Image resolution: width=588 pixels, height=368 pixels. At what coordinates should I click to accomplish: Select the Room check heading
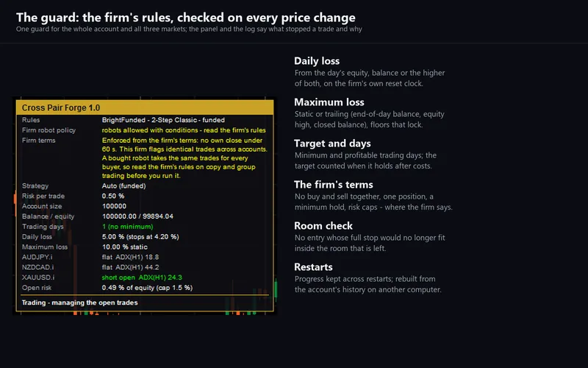[323, 226]
